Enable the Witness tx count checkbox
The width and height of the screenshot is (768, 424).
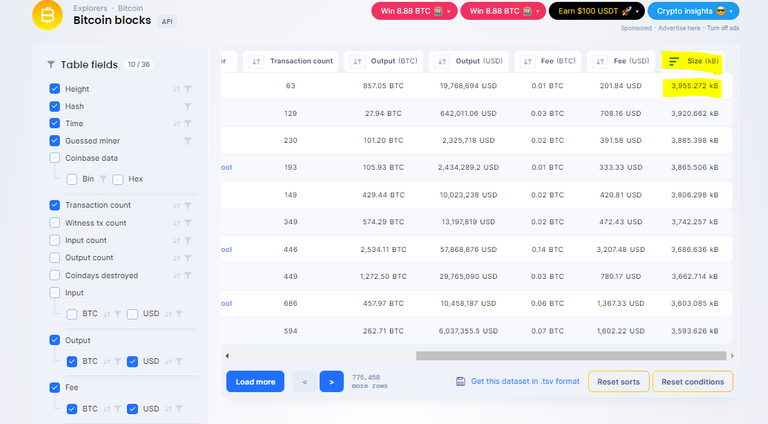tap(54, 223)
